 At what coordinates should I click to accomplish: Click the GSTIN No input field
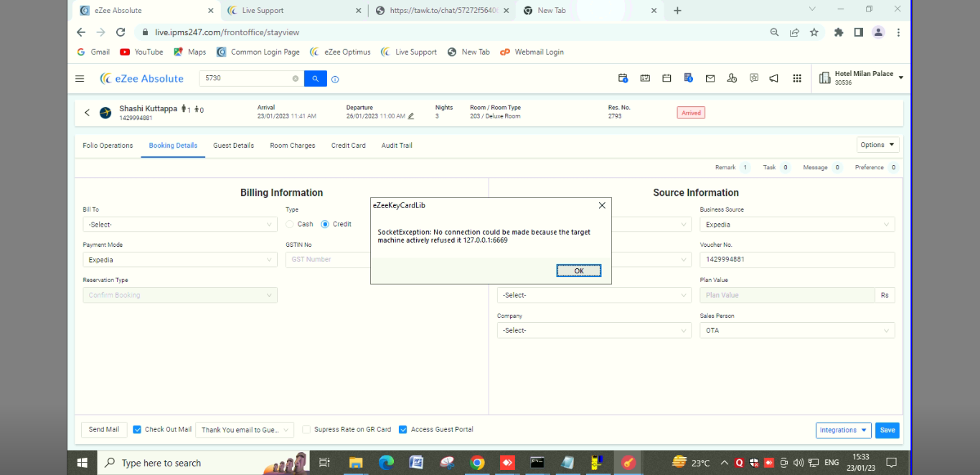click(x=328, y=260)
